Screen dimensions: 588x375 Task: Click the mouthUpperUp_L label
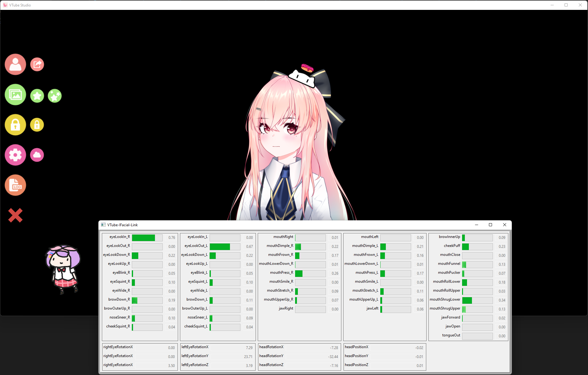[x=364, y=299]
